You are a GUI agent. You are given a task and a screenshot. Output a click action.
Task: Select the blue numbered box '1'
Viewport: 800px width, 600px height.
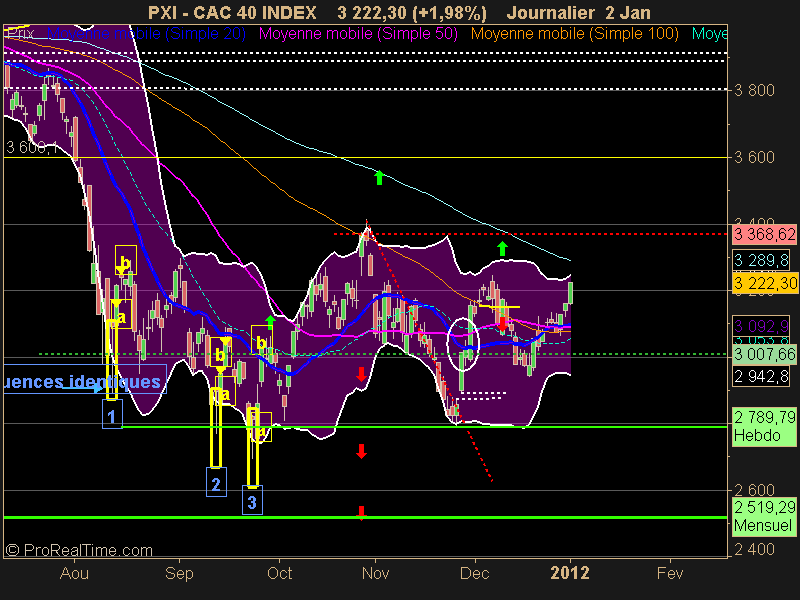[112, 414]
